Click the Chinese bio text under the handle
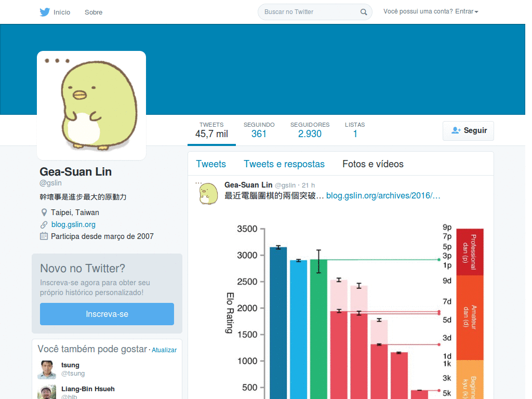Screen dimensions: 532x399 tap(83, 197)
